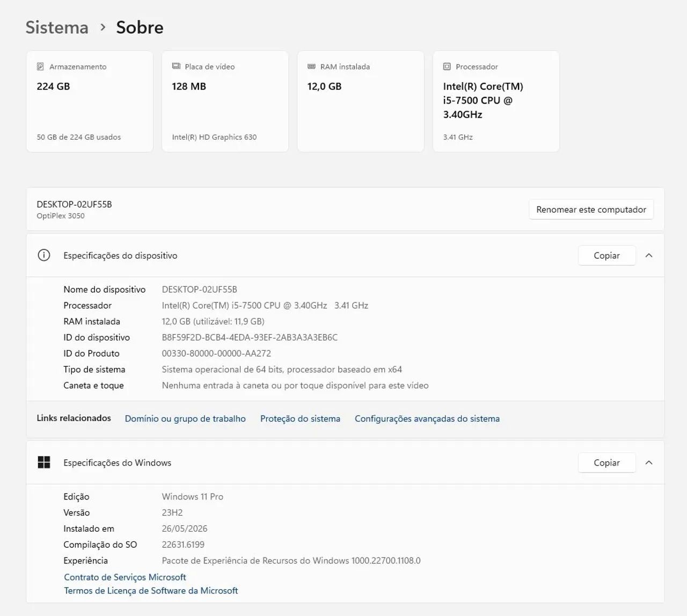Screen dimensions: 687x616
Task: Click the CPU icon beside Processador
Action: pos(447,67)
